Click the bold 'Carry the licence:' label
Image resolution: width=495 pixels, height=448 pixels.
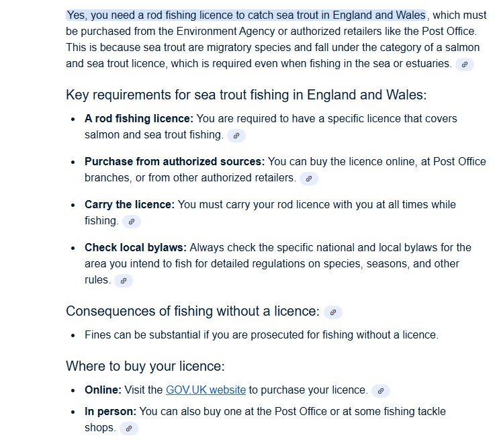129,204
